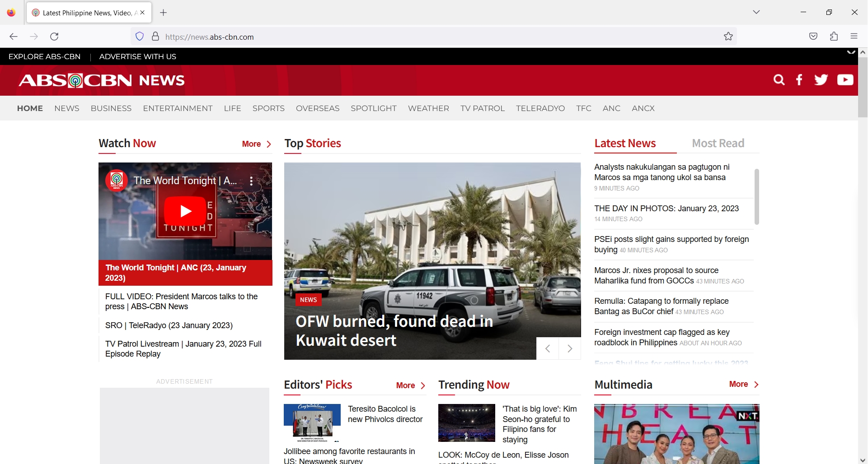
Task: Switch to the SPORTS section tab
Action: click(x=268, y=108)
